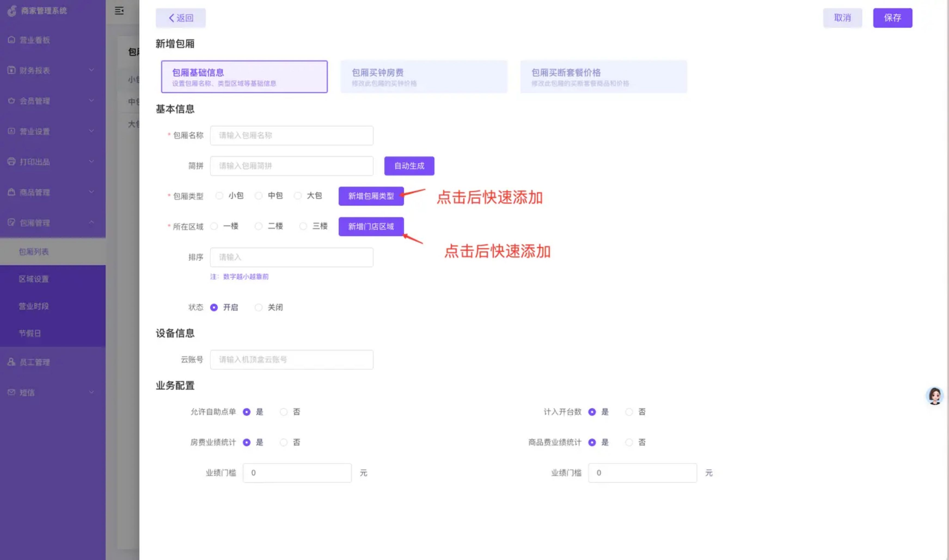Click the back arrow in 返回

[x=172, y=18]
